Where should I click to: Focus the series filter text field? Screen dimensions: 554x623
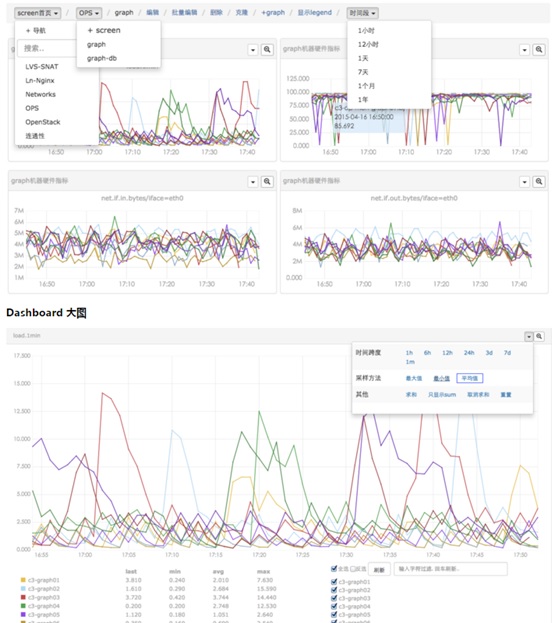451,569
